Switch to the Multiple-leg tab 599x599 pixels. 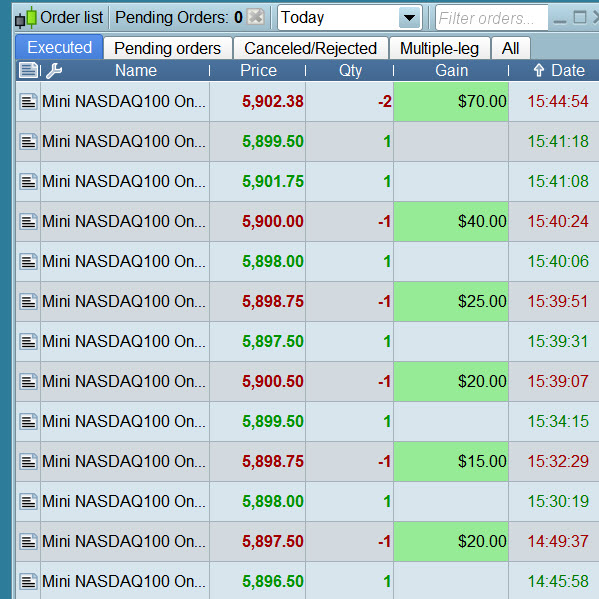pos(439,48)
